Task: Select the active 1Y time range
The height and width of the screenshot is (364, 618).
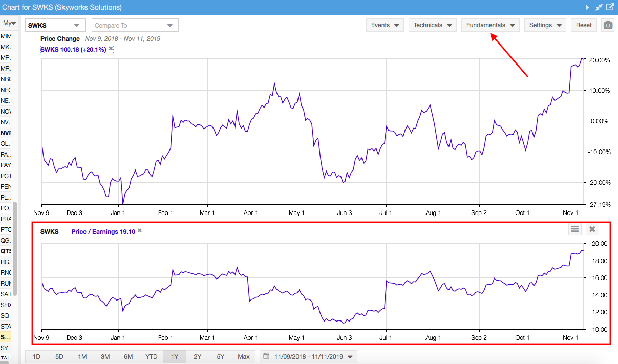Action: (175, 356)
